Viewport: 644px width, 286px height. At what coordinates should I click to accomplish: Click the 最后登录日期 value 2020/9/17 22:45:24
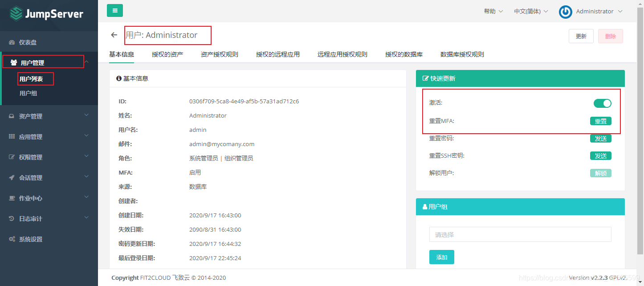[215, 258]
